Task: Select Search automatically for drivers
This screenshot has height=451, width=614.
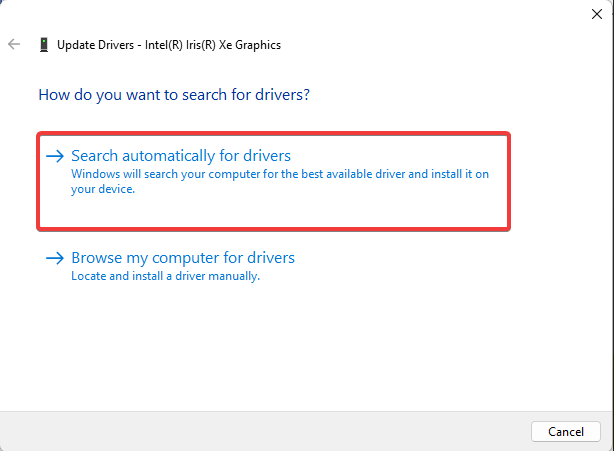Action: (x=181, y=156)
